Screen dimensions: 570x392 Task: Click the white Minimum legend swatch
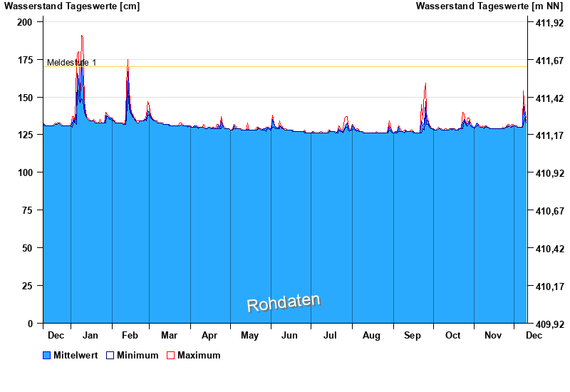click(x=110, y=356)
